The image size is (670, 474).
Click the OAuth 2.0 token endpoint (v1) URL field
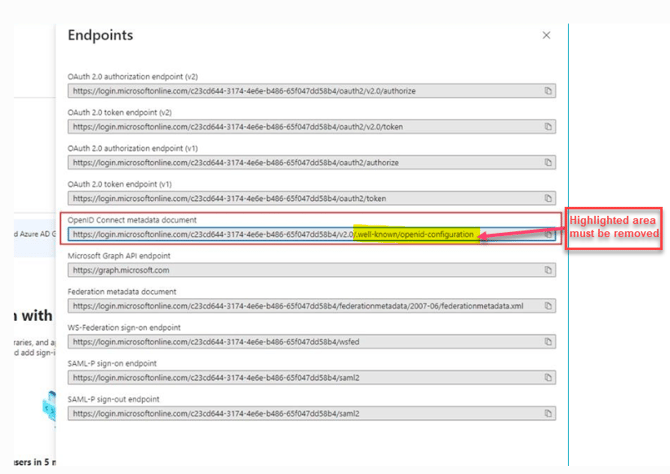tap(300, 198)
